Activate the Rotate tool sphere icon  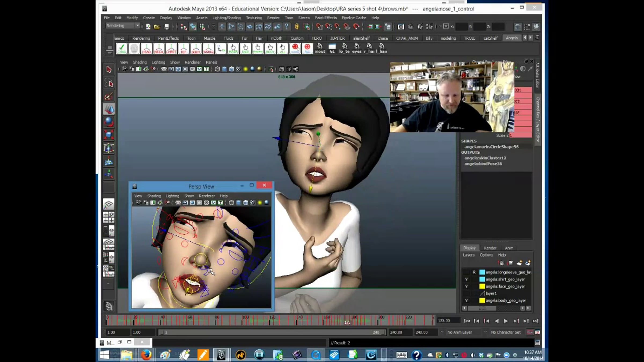(109, 122)
